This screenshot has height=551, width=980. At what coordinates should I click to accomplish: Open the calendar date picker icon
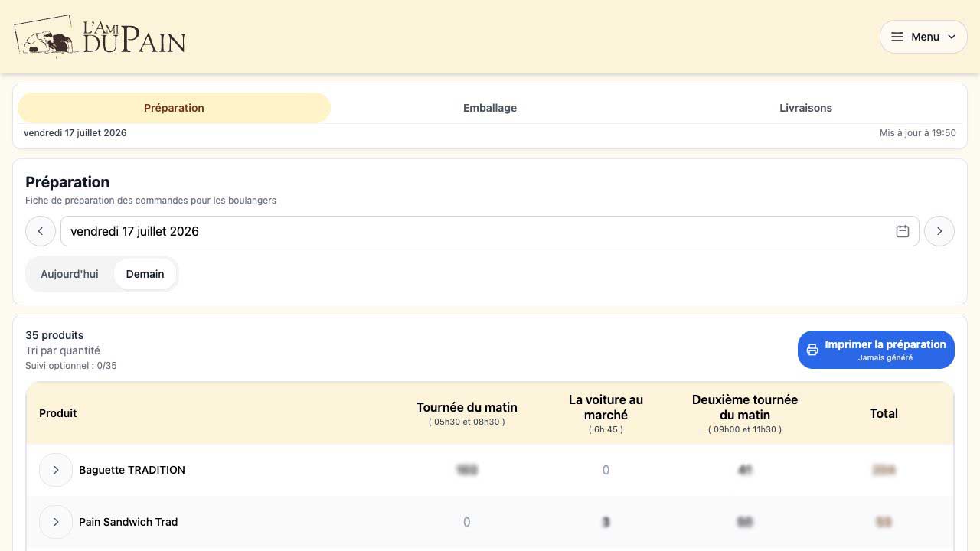click(903, 231)
